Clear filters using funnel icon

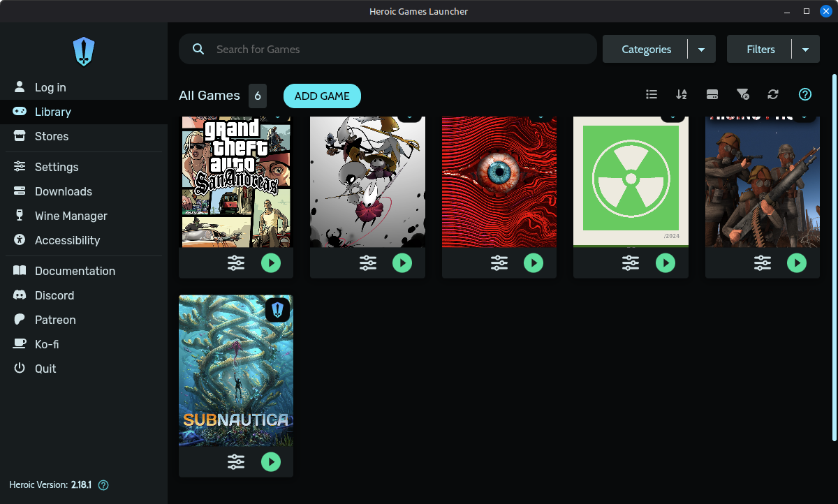[743, 94]
